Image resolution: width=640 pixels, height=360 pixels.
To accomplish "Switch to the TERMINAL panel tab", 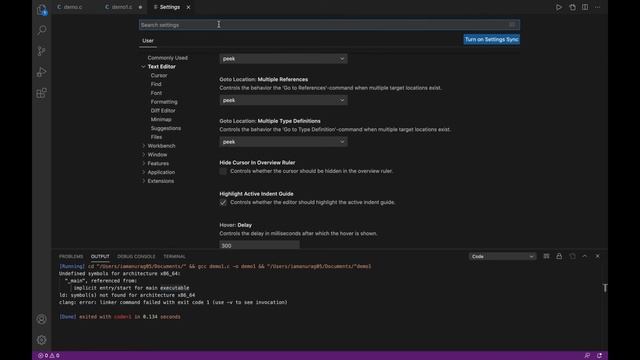I will tap(174, 256).
